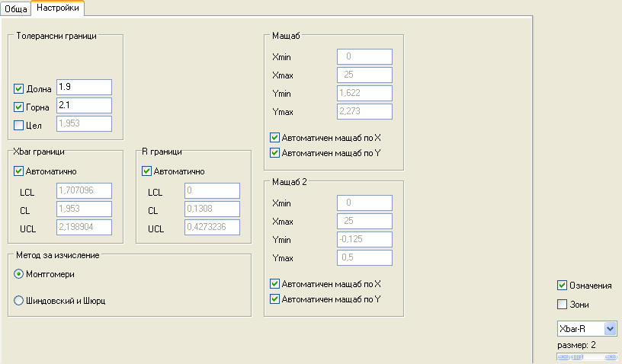Click the Горна value field 2.1

coord(84,106)
